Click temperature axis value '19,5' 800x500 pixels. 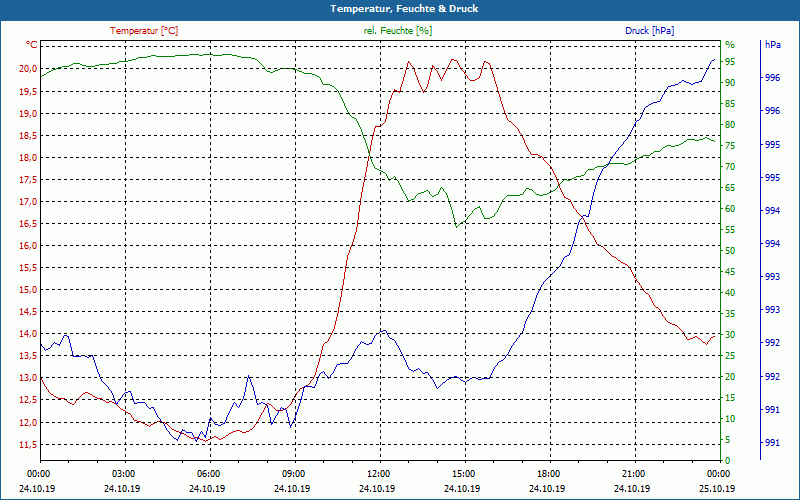[28, 91]
